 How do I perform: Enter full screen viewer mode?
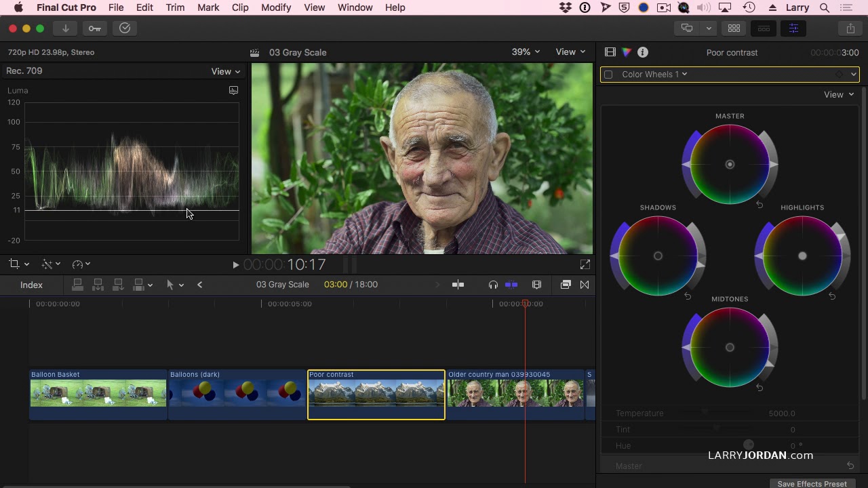pyautogui.click(x=585, y=265)
